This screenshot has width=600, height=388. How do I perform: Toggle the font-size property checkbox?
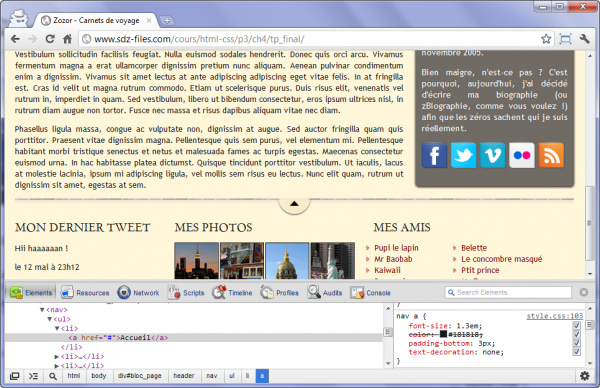coord(577,326)
